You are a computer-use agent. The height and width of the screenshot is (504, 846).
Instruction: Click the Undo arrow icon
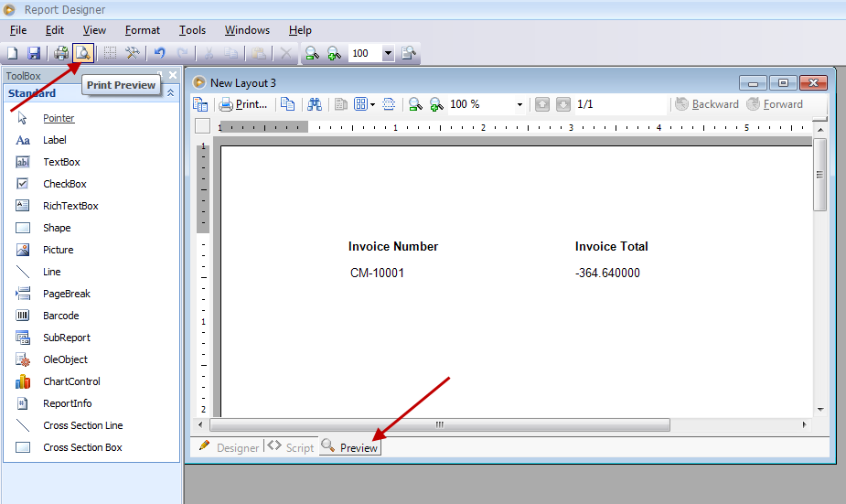click(160, 53)
